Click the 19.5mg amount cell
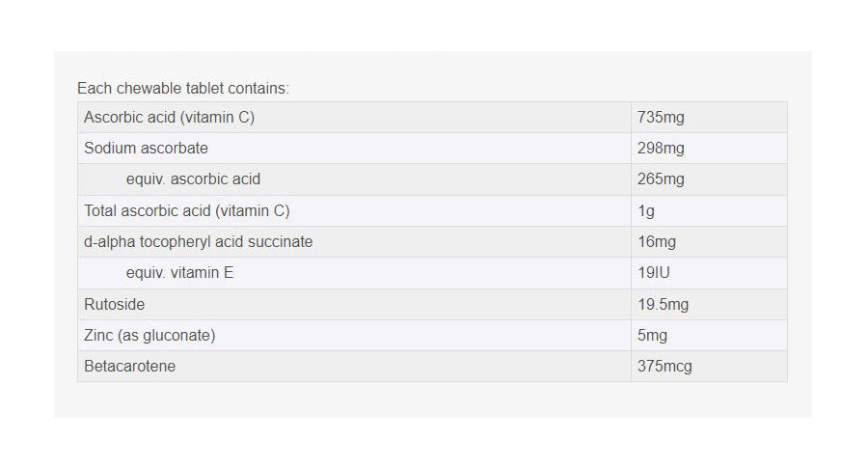Image resolution: width=868 pixels, height=467 pixels. point(663,304)
